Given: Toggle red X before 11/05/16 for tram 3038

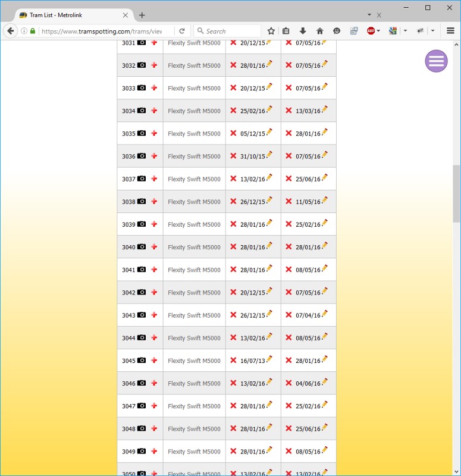Looking at the screenshot, I should pyautogui.click(x=288, y=201).
